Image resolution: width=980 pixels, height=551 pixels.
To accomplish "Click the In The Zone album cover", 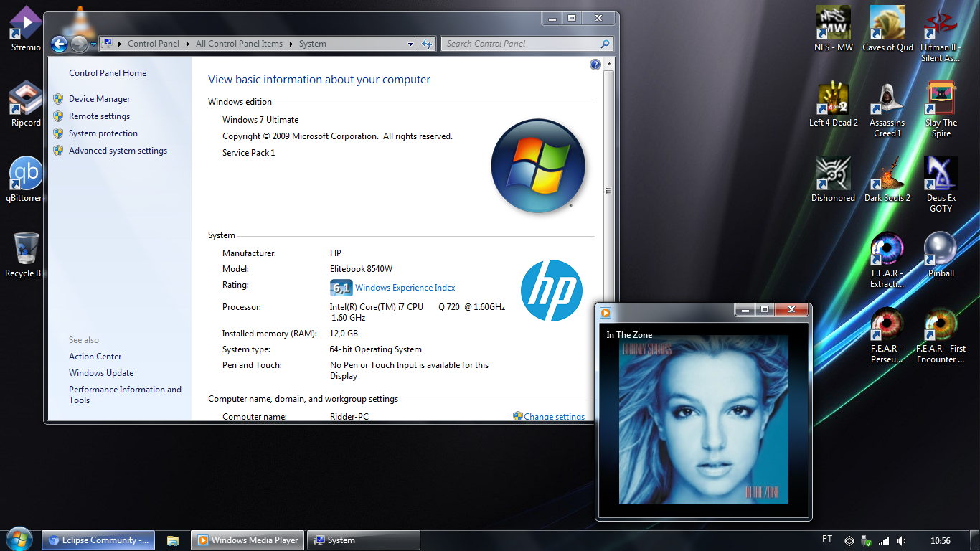I will click(703, 420).
